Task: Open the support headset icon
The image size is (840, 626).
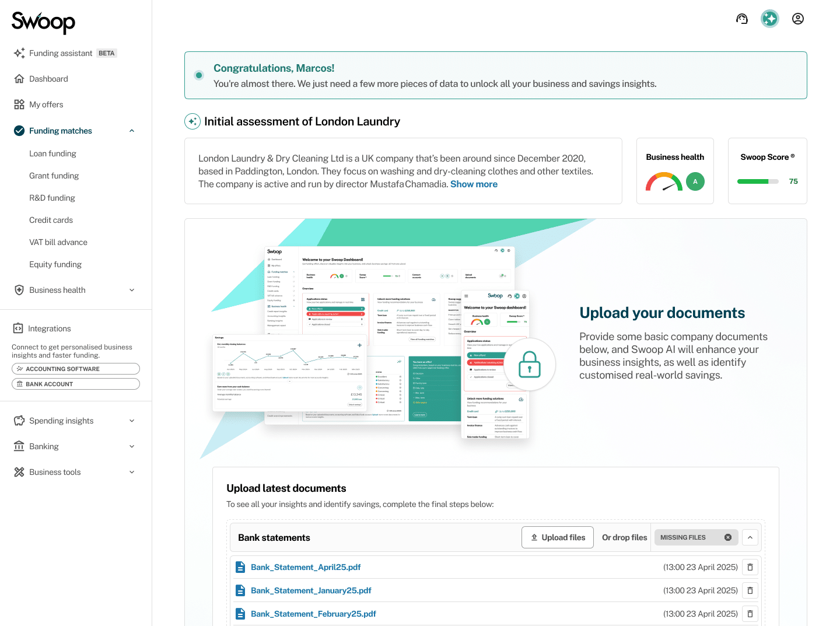Action: [741, 19]
